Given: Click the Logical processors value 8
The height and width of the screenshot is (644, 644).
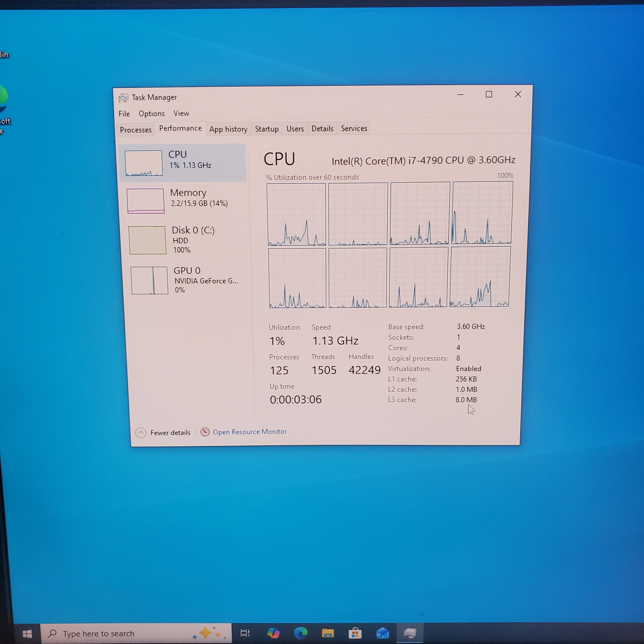Looking at the screenshot, I should click(x=458, y=358).
